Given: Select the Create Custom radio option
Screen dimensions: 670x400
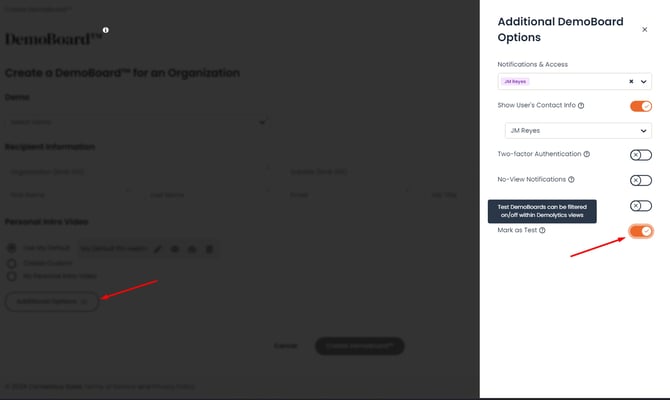Looking at the screenshot, I should [12, 261].
